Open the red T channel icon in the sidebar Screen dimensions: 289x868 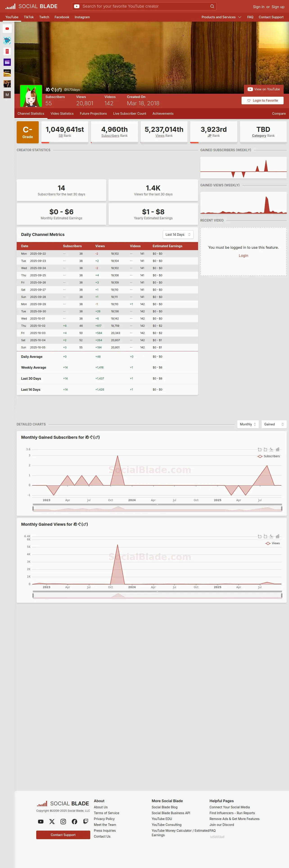pyautogui.click(x=7, y=51)
